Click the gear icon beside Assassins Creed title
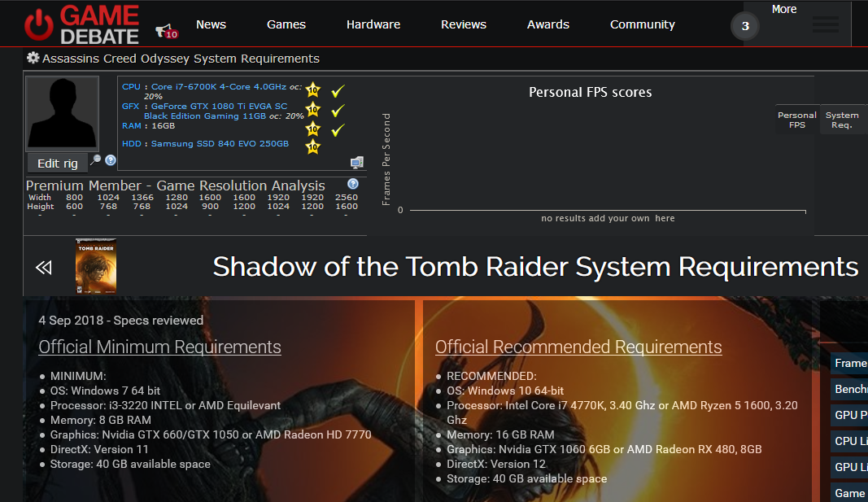868x502 pixels. (33, 58)
